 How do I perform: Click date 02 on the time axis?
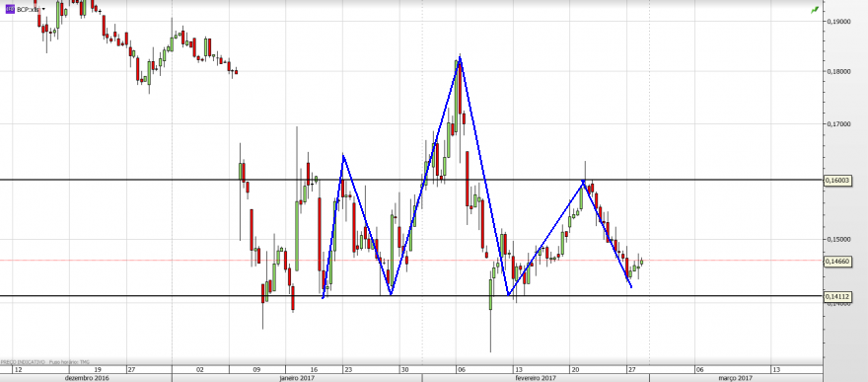[x=200, y=369]
